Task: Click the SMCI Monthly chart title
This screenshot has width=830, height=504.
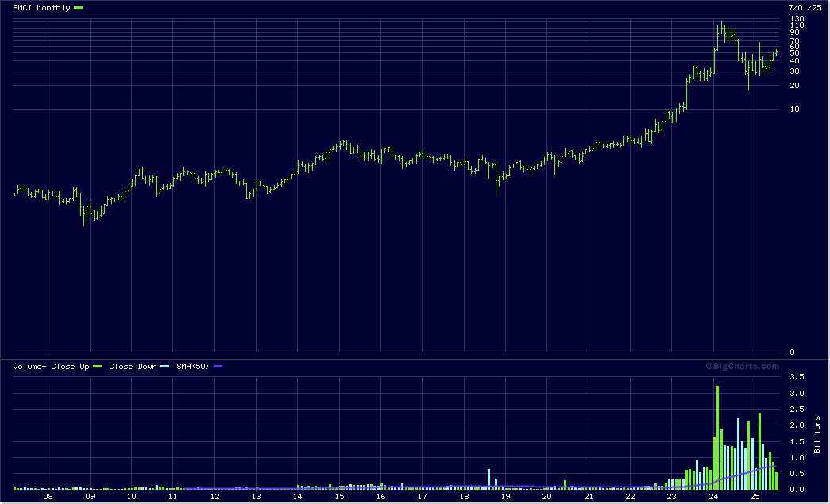Action: coord(41,7)
